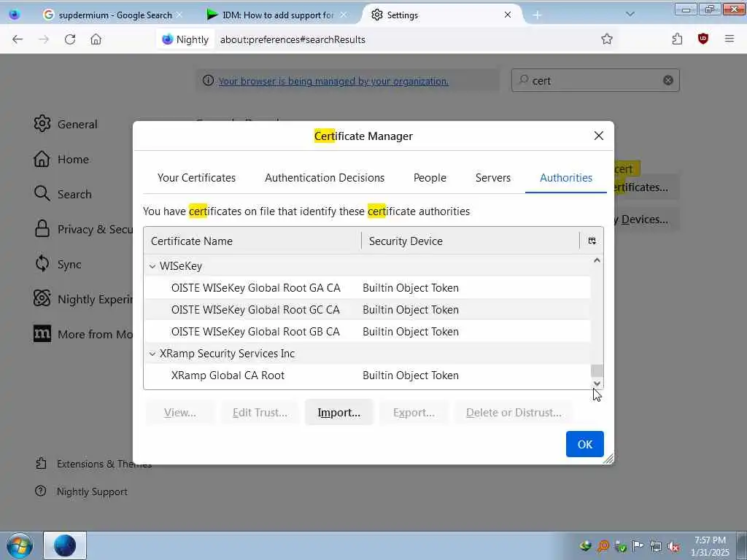Open Search settings in the sidebar

63,194
